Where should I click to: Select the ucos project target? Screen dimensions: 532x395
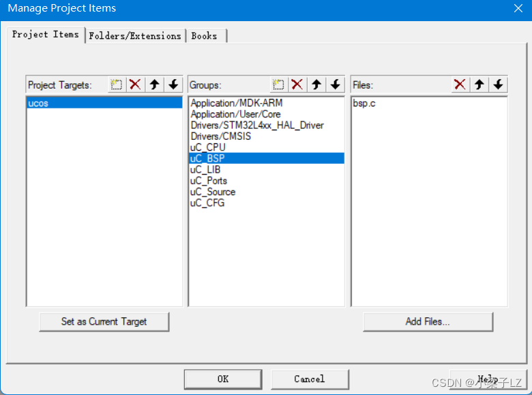(x=104, y=103)
